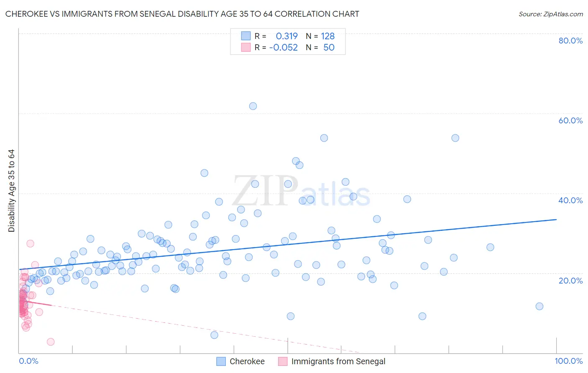Viewport: 588px width, 373px height.
Task: Click the chart title text
Action: pos(182,14)
